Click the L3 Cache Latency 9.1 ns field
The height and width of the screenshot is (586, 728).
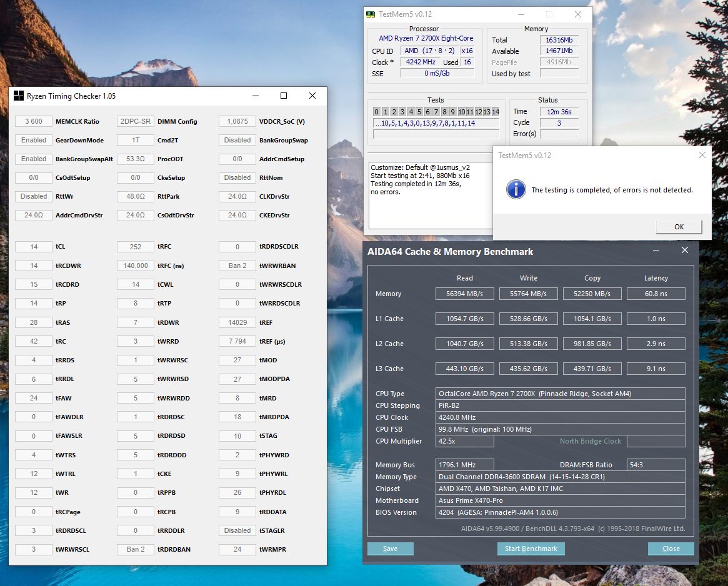coord(656,369)
